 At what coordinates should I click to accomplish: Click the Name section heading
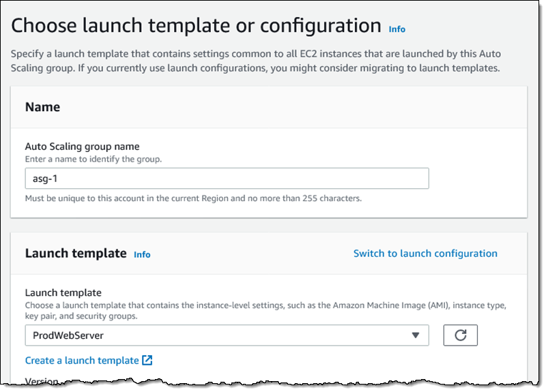click(42, 107)
